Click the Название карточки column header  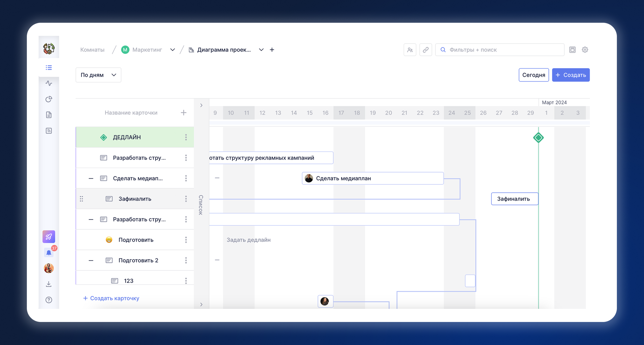coord(131,113)
